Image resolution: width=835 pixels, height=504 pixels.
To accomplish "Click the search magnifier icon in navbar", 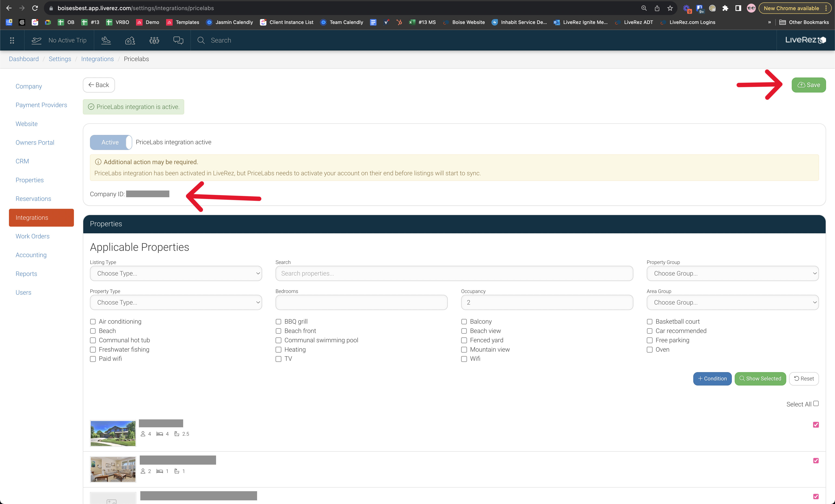I will point(201,40).
